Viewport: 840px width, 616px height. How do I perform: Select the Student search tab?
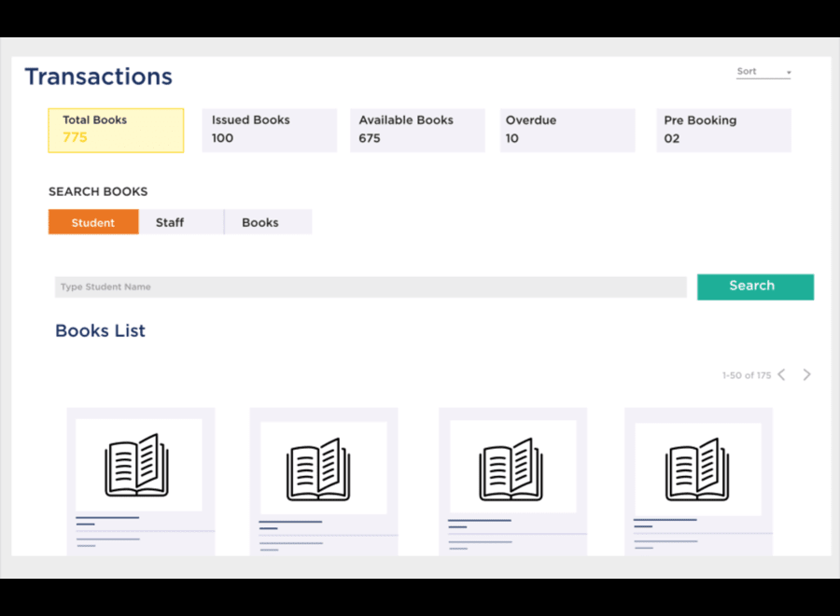[x=93, y=222]
